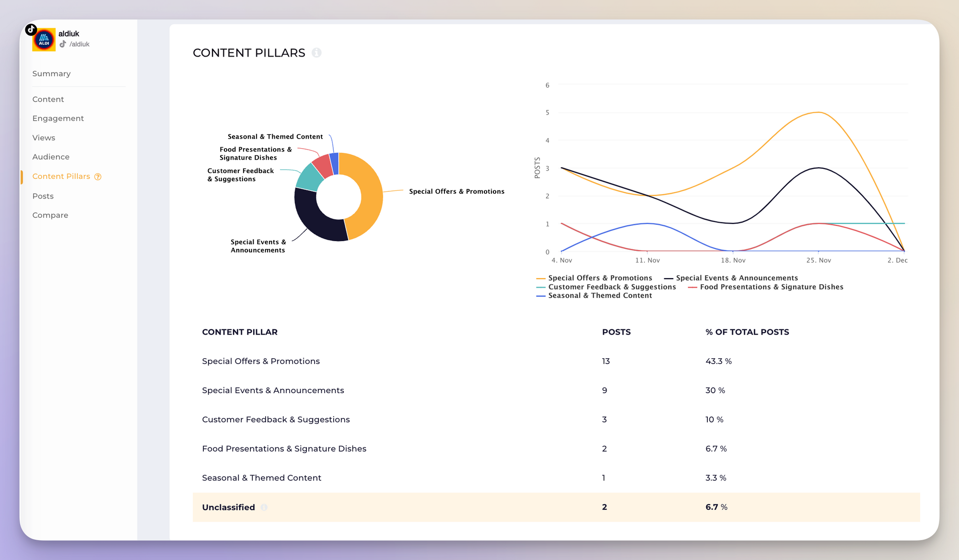This screenshot has height=560, width=959.
Task: Click the POSTS column header
Action: pos(616,332)
